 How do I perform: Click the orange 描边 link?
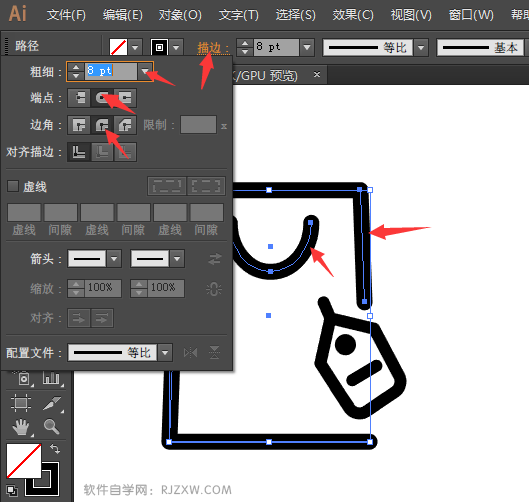(213, 48)
